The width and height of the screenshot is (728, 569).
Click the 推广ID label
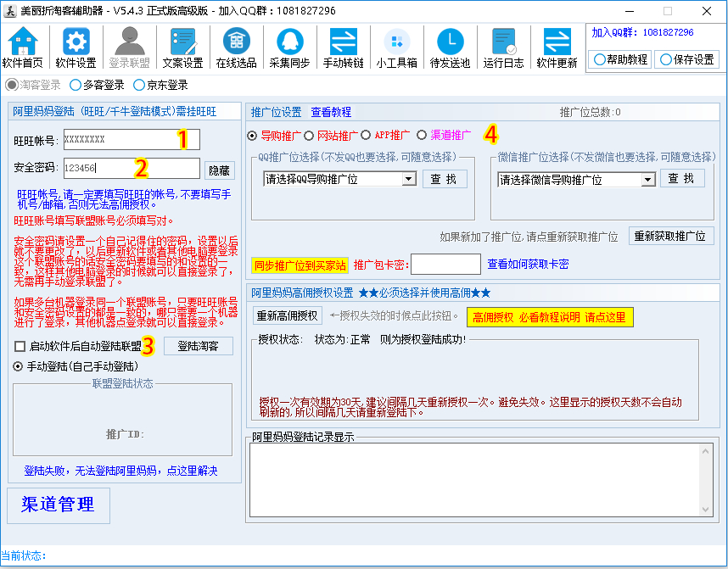coord(125,434)
